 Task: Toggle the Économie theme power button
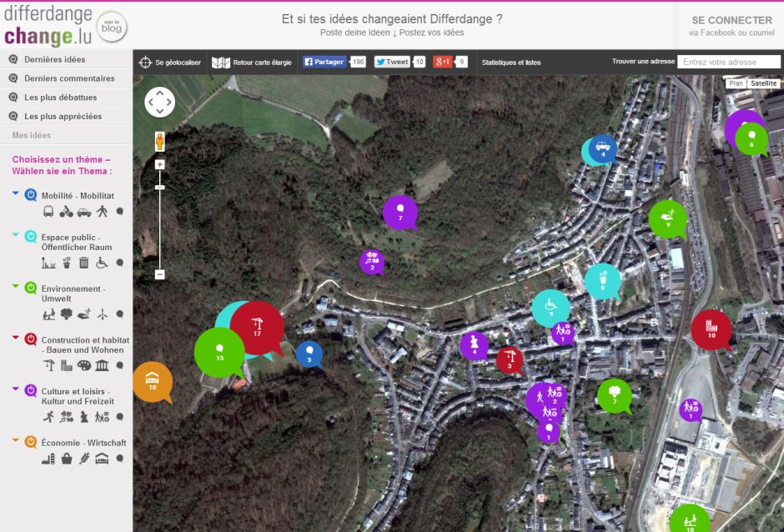pyautogui.click(x=31, y=442)
